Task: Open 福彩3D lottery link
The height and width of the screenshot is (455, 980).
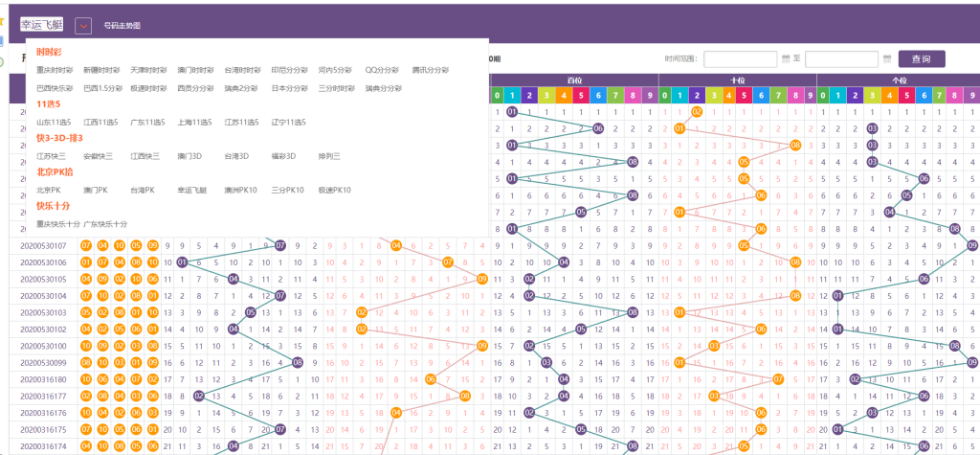Action: coord(286,156)
